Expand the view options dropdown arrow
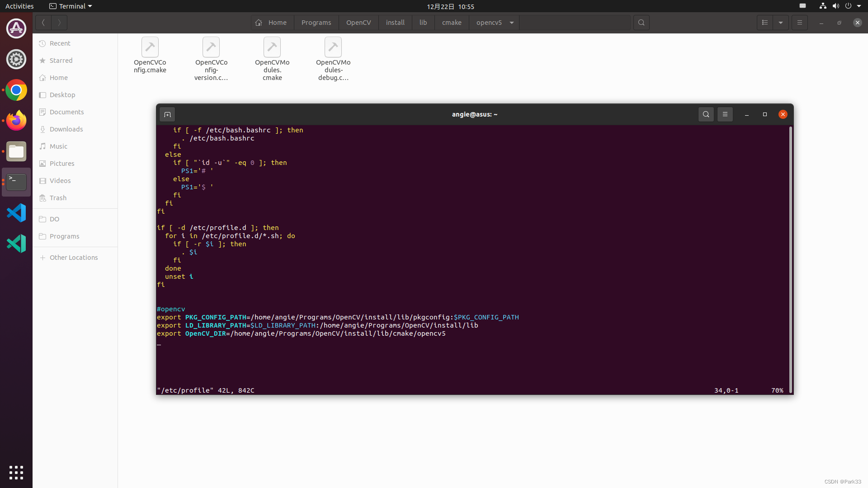 click(781, 22)
